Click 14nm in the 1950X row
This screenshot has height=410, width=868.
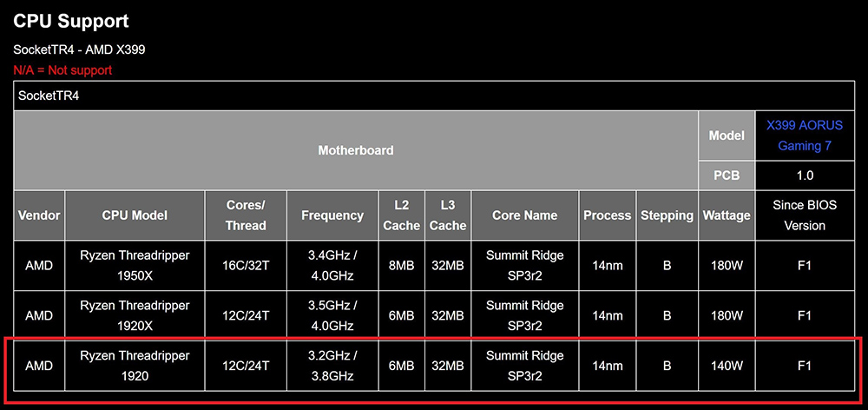pyautogui.click(x=608, y=266)
